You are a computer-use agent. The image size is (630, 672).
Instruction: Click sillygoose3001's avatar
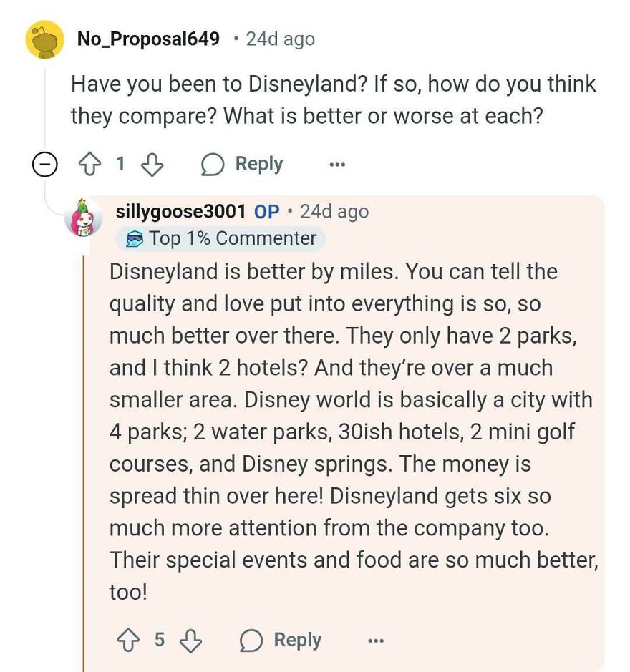pyautogui.click(x=84, y=220)
